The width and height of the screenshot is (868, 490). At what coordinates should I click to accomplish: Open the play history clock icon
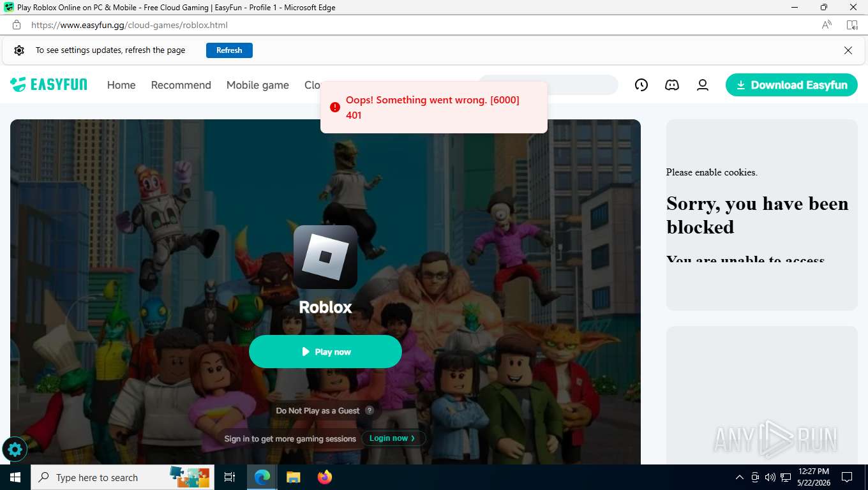click(641, 85)
